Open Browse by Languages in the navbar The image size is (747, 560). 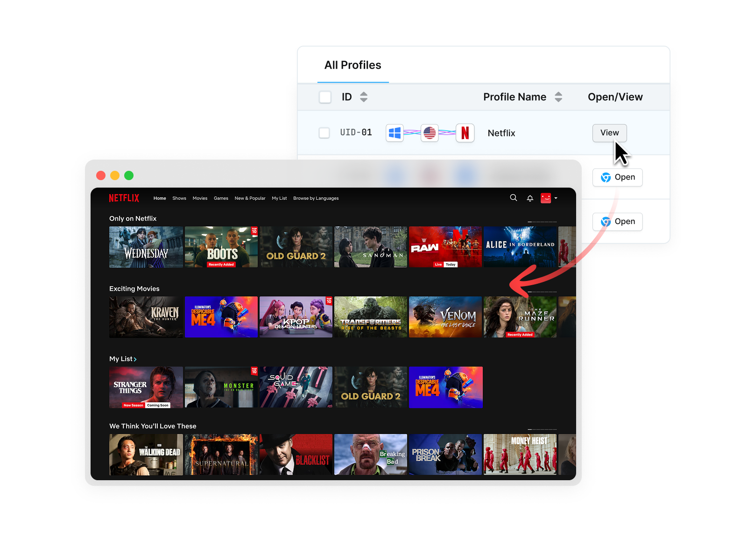[x=316, y=198]
